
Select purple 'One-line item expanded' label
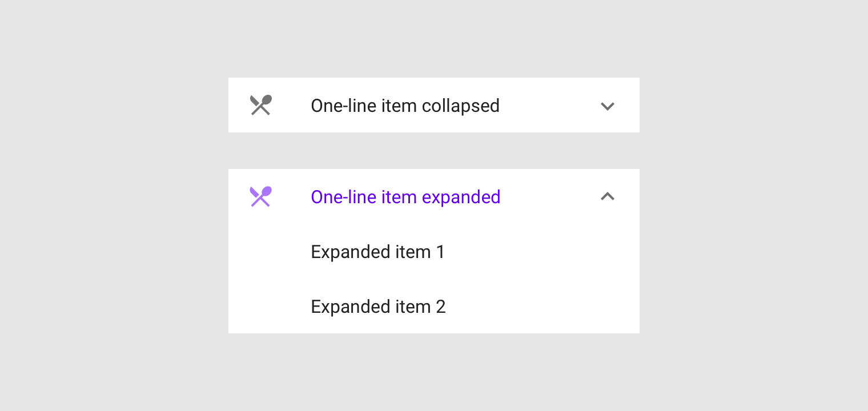[405, 197]
